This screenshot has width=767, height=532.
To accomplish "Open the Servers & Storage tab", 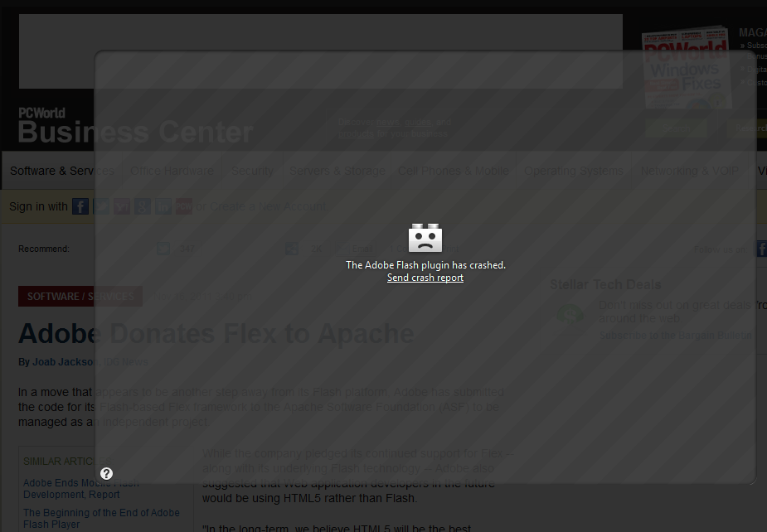I will (337, 171).
